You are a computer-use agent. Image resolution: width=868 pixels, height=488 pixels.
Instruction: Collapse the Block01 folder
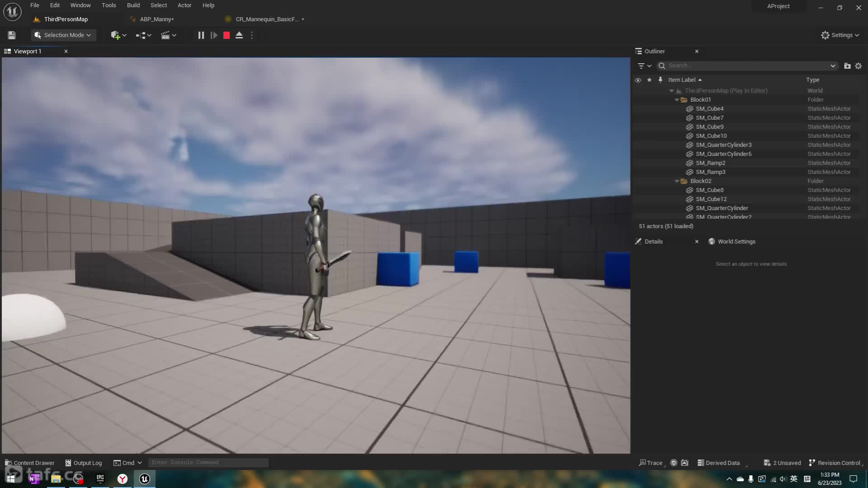(677, 100)
